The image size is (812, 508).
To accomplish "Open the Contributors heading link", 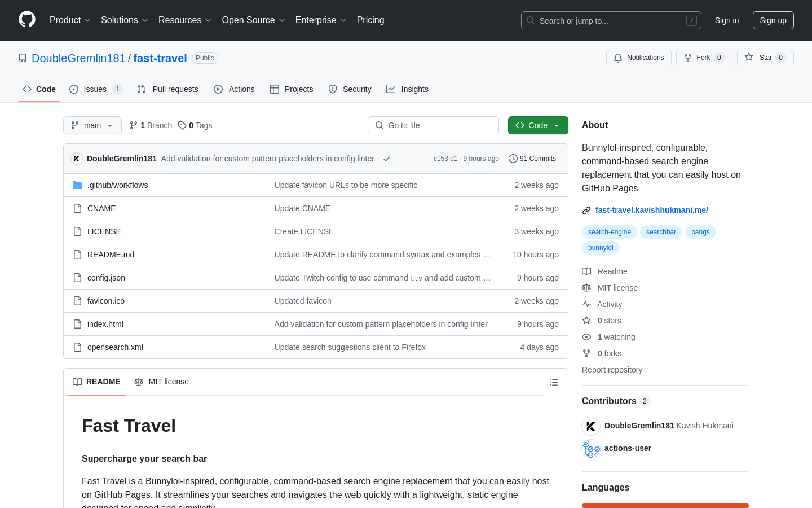I will point(616,401).
